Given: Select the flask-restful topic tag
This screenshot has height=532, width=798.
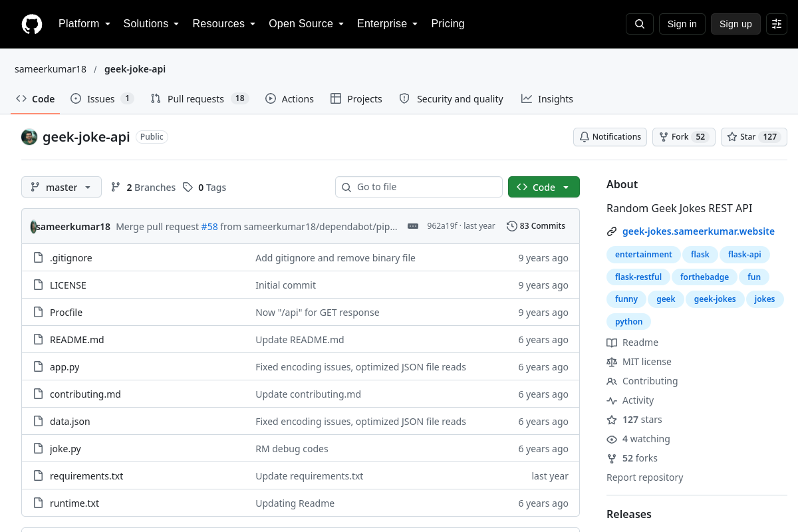Looking at the screenshot, I should pos(638,277).
